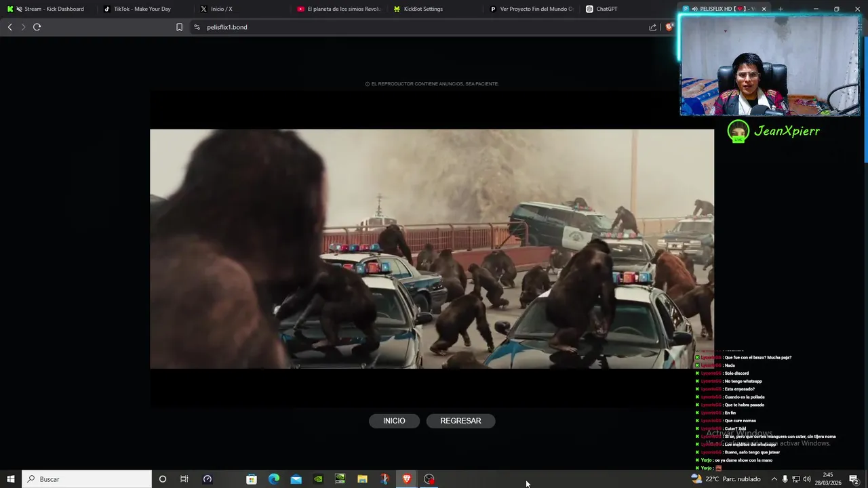Open the recording app taskbar icon
Viewport: 868px width, 488px height.
click(429, 479)
